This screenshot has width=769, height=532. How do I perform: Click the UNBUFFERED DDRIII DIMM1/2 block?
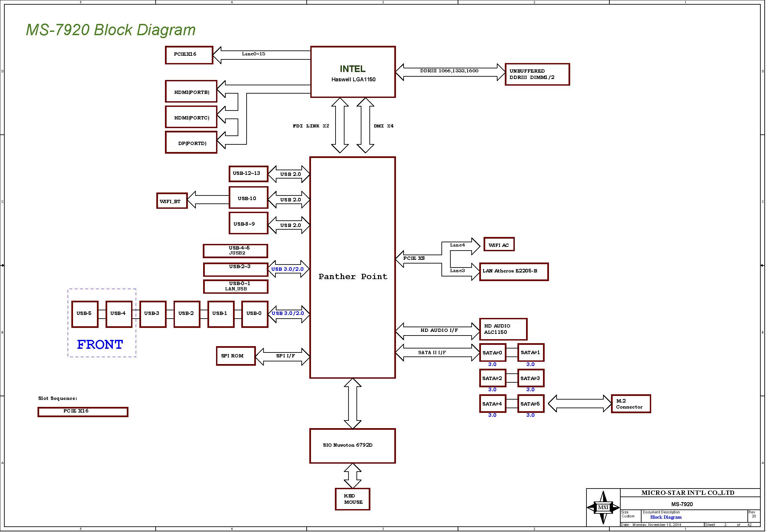point(537,74)
